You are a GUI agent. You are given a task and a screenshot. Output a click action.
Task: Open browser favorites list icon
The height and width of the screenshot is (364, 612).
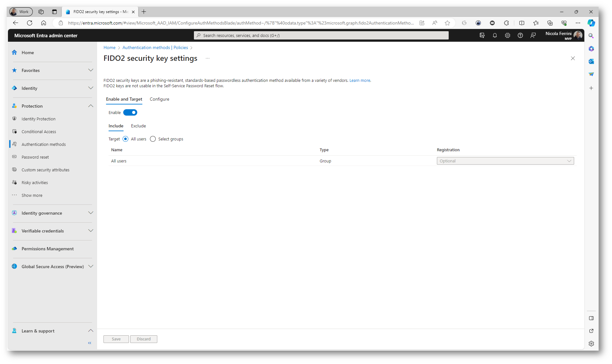click(x=536, y=23)
